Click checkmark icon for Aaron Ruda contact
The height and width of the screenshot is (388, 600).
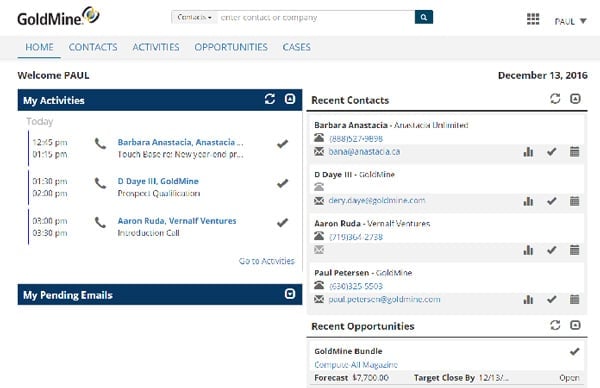[551, 250]
